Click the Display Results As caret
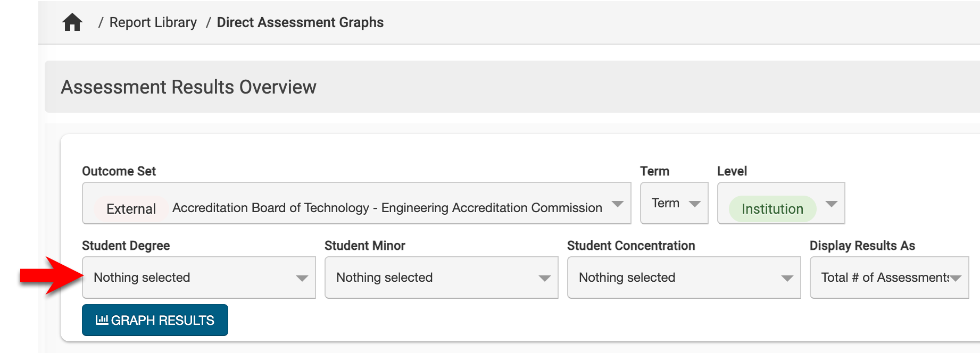 pyautogui.click(x=956, y=279)
